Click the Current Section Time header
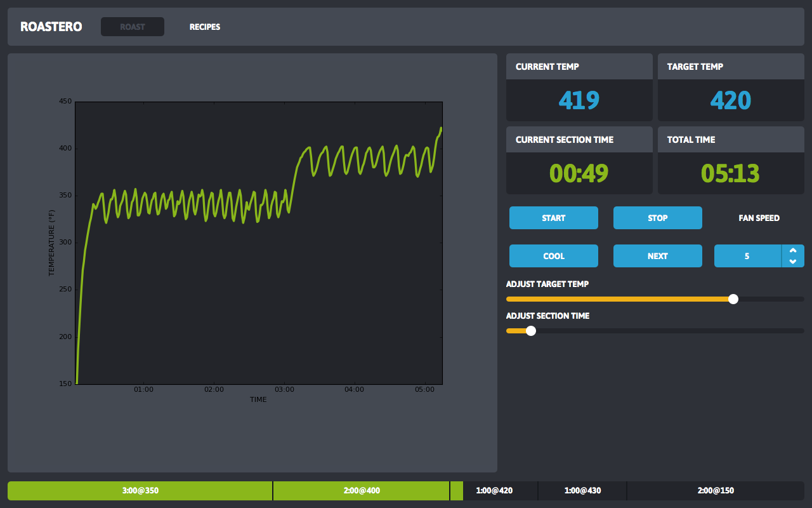The width and height of the screenshot is (812, 508). click(x=579, y=140)
